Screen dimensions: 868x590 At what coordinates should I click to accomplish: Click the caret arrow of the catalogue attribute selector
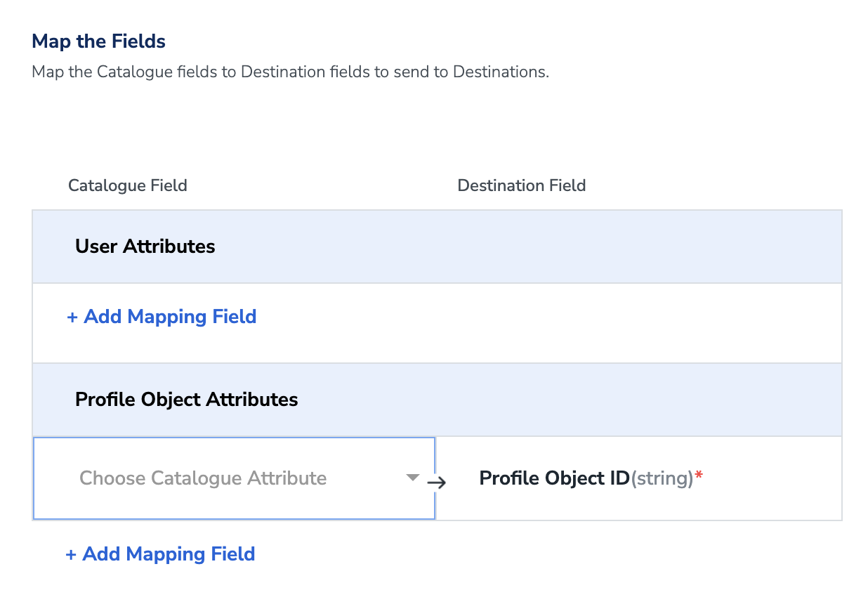click(x=413, y=478)
